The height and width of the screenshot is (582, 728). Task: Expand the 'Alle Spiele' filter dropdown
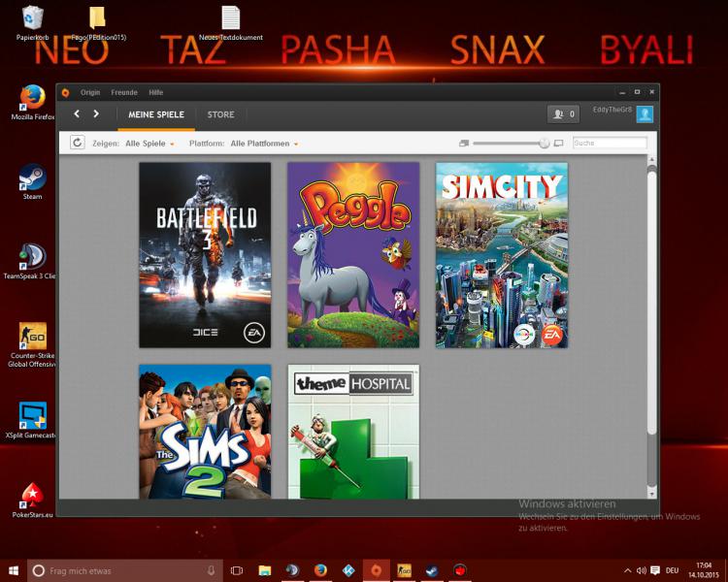(x=149, y=144)
